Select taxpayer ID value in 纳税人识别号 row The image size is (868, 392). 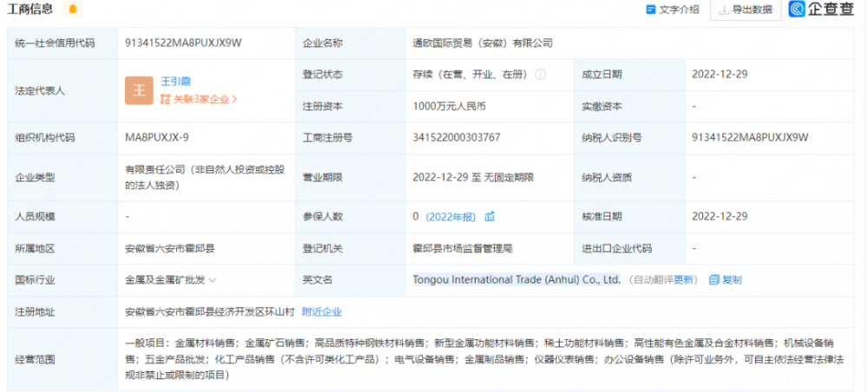(750, 138)
